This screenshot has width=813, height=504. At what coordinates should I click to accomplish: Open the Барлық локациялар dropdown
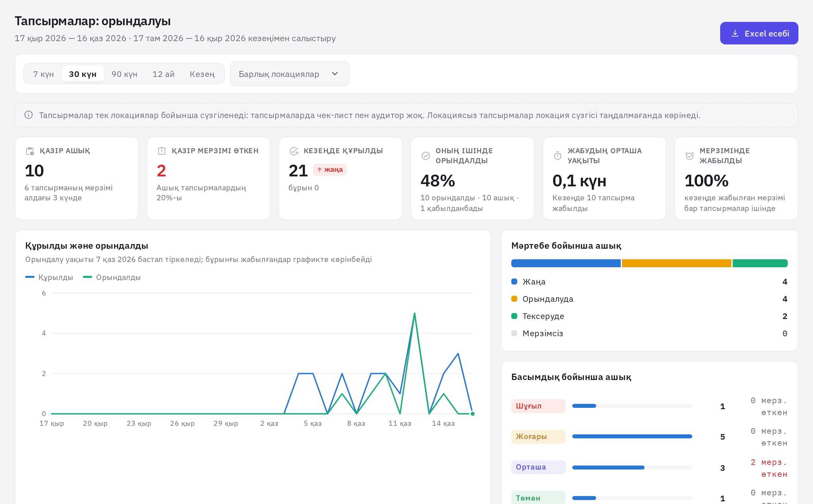pos(290,74)
